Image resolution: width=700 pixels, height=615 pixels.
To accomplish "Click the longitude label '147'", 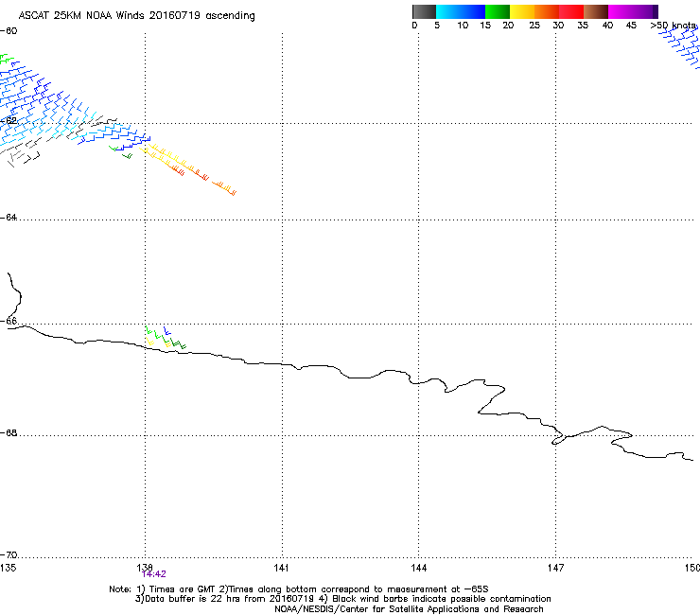I will pos(555,568).
